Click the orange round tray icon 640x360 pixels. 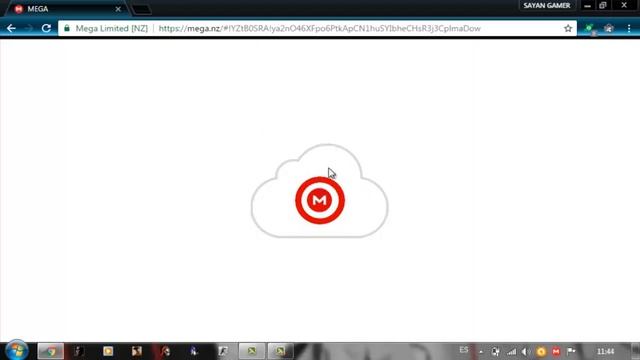click(541, 351)
